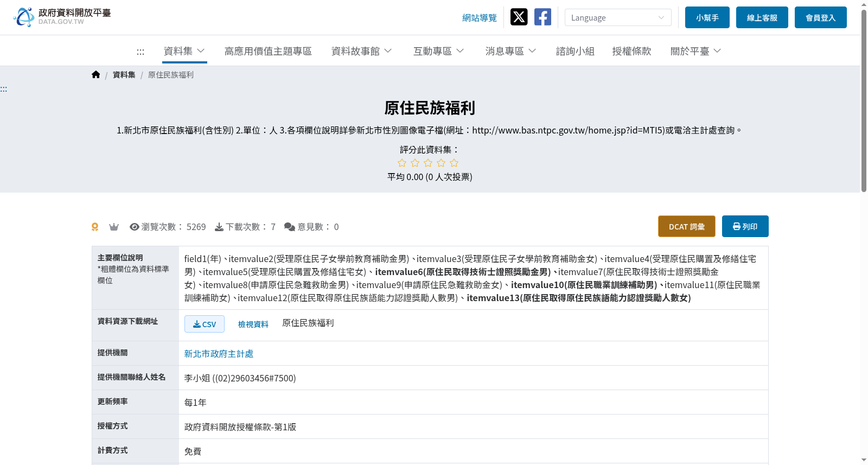Rate dataset with the fourth star
Viewport: 868px width, 465px height.
(x=441, y=163)
